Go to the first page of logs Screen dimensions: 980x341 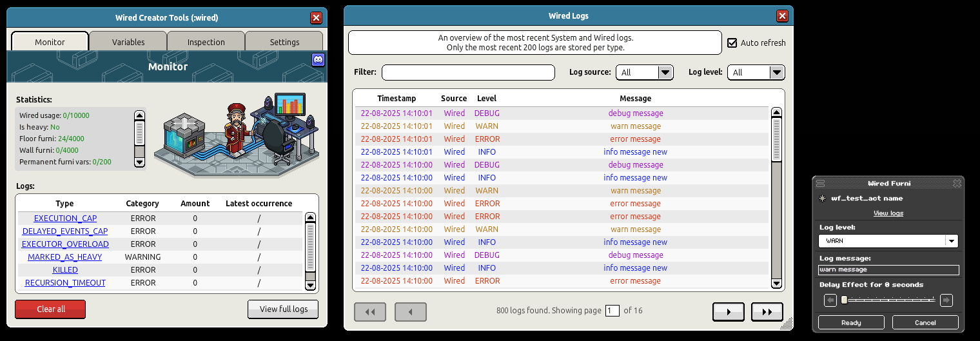click(x=370, y=312)
